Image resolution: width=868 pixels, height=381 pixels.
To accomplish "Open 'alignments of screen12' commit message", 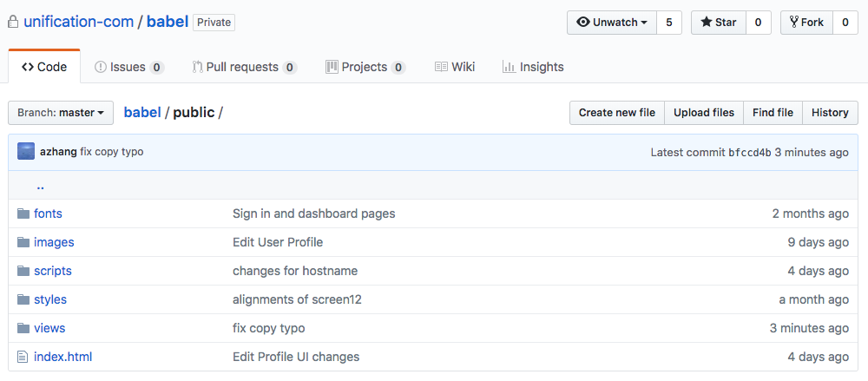I will coord(297,299).
